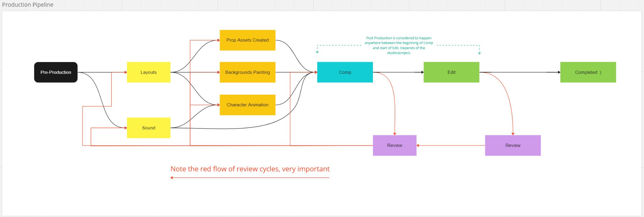Select the cyan Comp node
The width and height of the screenshot is (644, 217).
(x=345, y=72)
